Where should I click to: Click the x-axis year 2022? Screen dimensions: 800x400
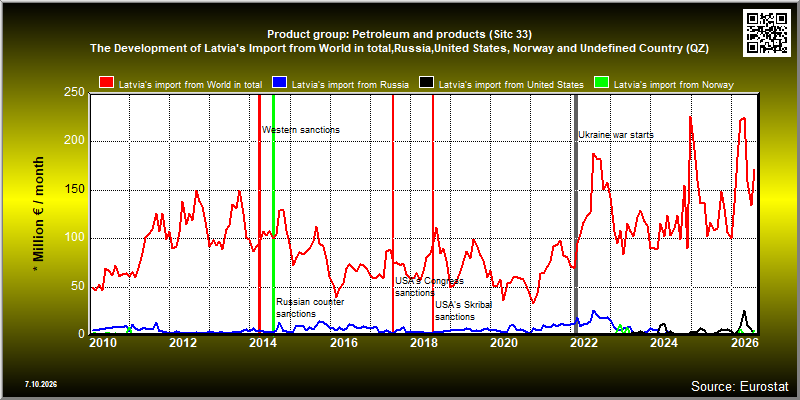click(584, 343)
